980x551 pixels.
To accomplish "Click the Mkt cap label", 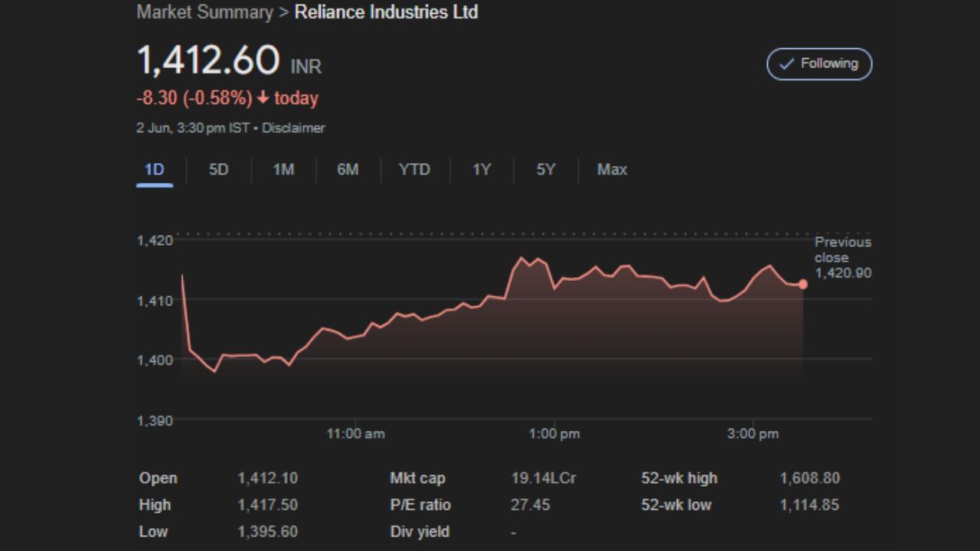I will (417, 478).
